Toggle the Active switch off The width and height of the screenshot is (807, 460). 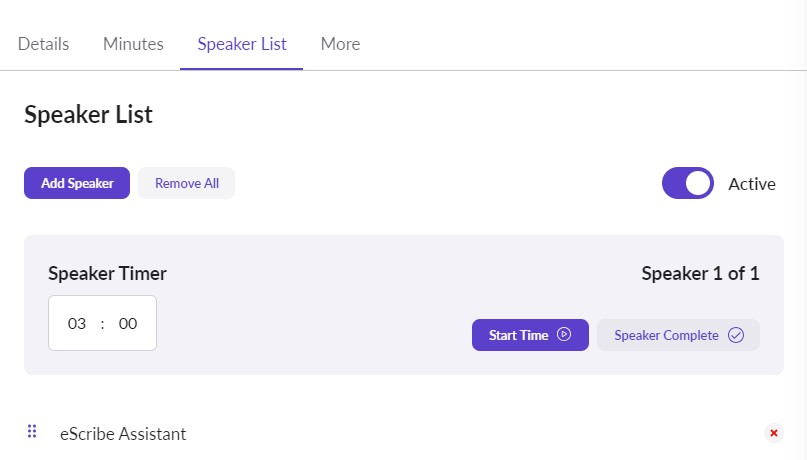point(688,183)
